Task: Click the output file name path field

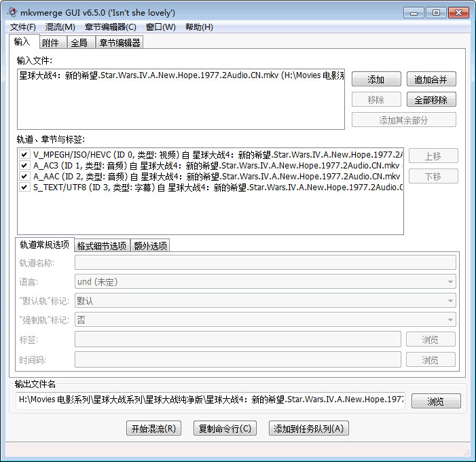Action: point(210,400)
